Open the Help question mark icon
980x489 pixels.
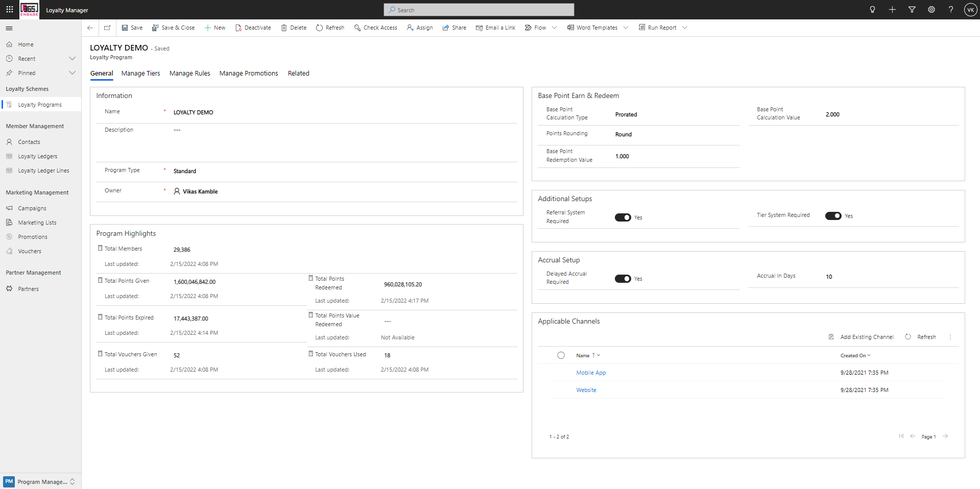click(951, 10)
